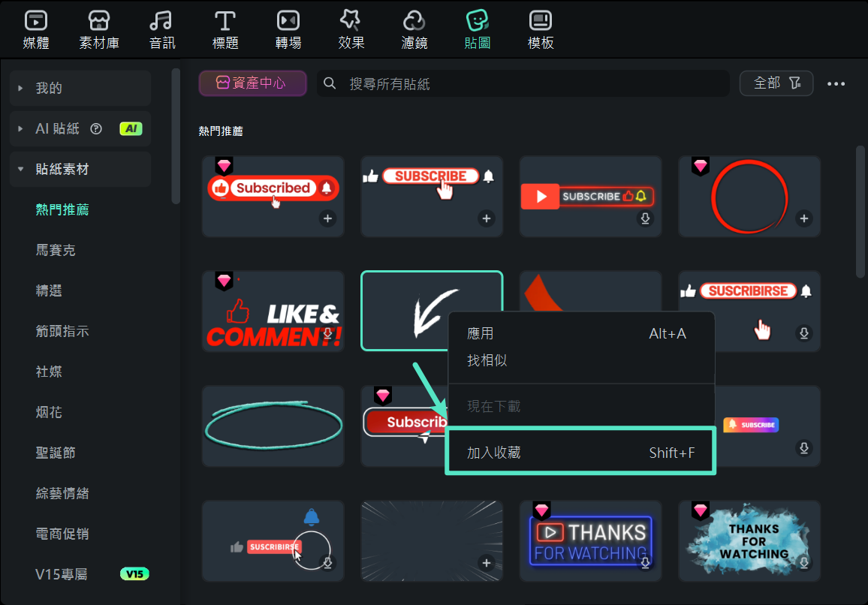Add the Subscribed sticker with plus icon
This screenshot has width=868, height=605.
click(x=327, y=219)
